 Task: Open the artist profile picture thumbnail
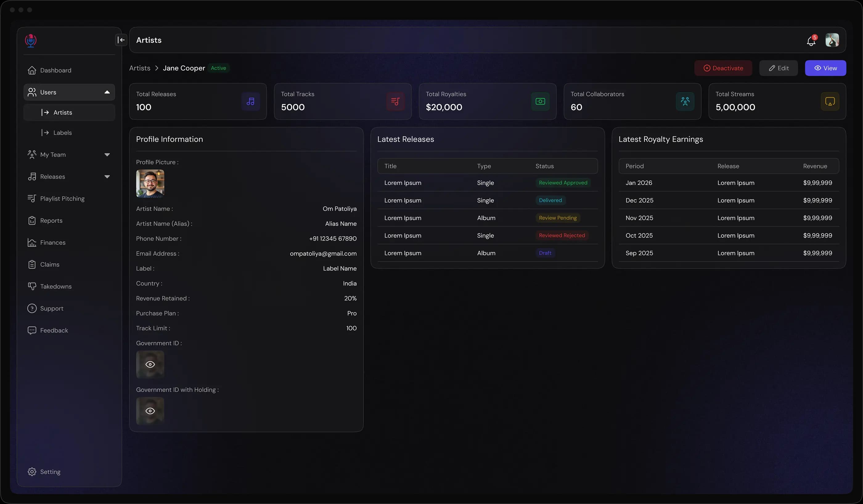(150, 183)
